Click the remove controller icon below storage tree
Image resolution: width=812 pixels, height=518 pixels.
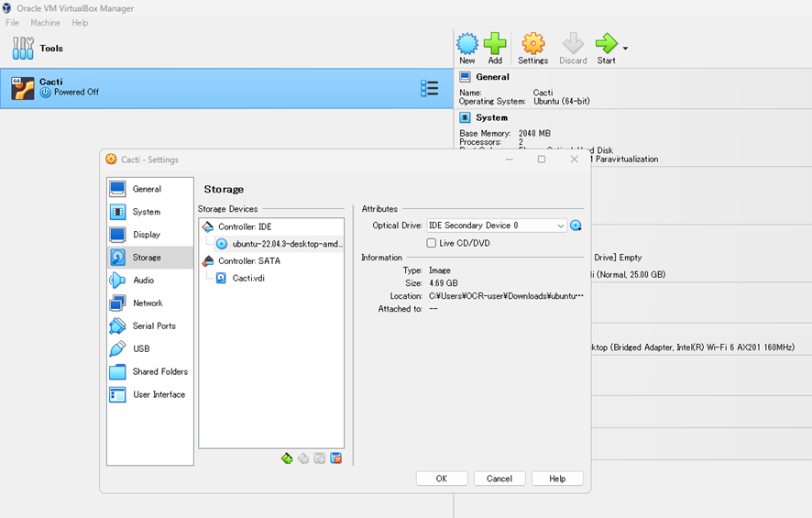click(x=303, y=458)
